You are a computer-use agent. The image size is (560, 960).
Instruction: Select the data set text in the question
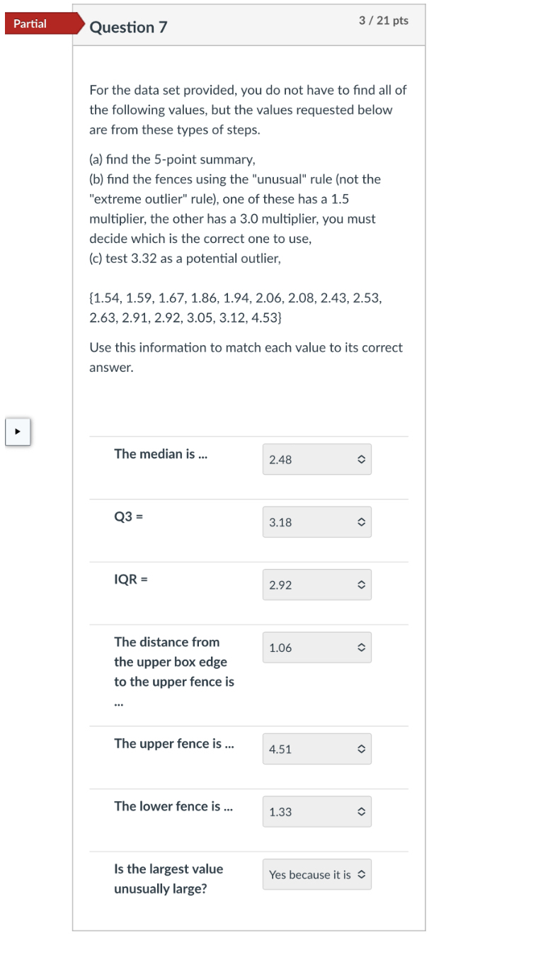pyautogui.click(x=234, y=307)
